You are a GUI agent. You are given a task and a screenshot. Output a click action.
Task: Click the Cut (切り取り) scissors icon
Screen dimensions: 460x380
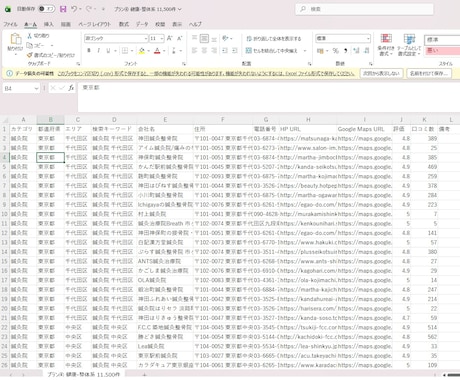[x=30, y=36]
